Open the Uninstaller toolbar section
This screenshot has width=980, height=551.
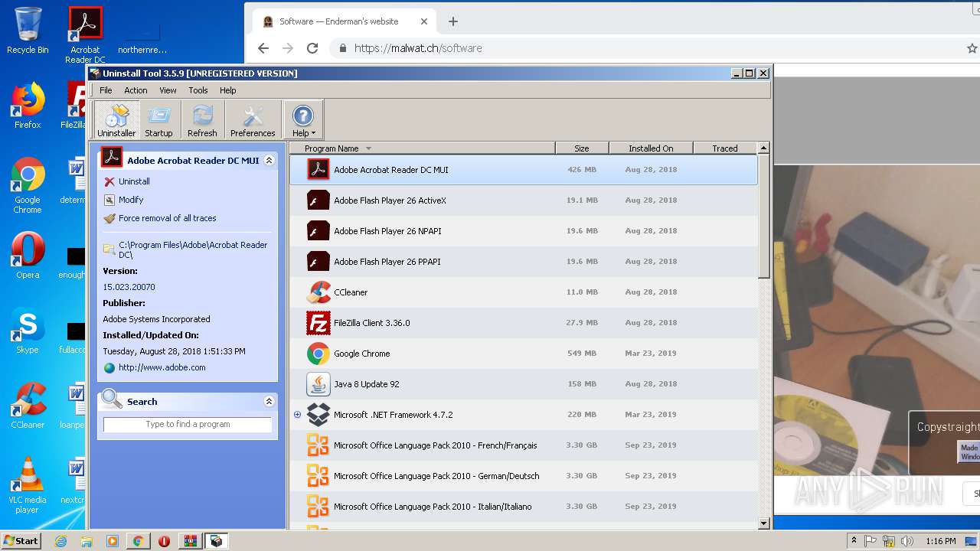point(116,120)
